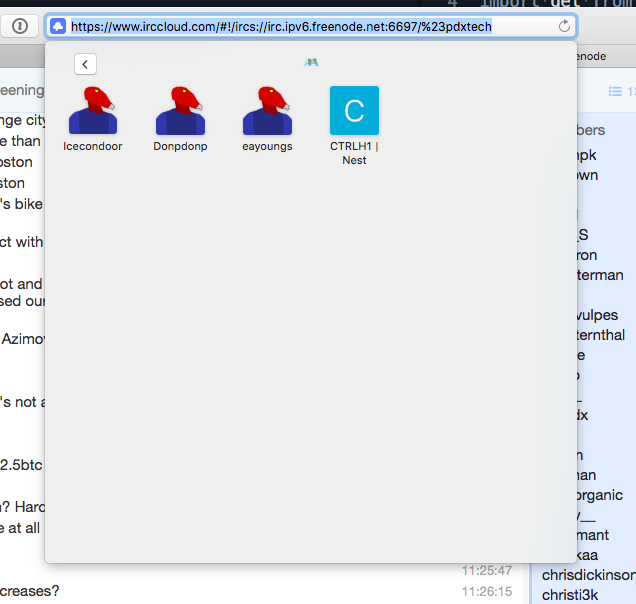Click the round extension button left of address bar

pyautogui.click(x=20, y=26)
